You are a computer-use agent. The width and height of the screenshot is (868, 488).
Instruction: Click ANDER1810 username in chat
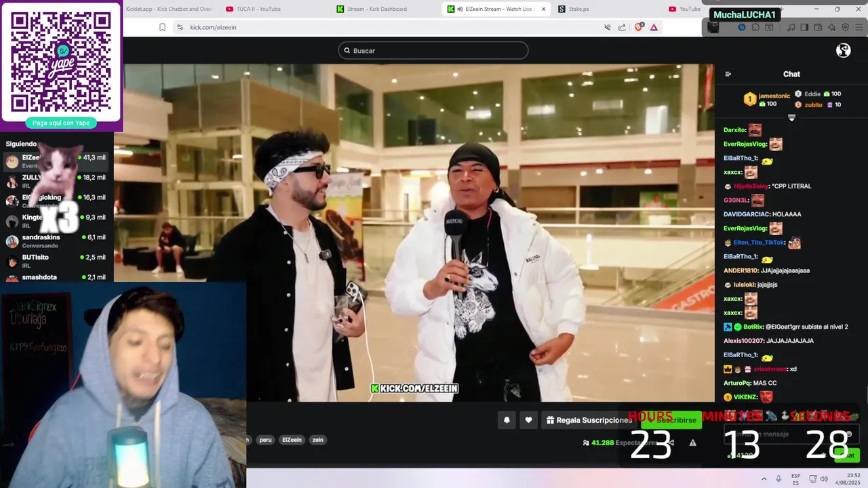point(741,270)
